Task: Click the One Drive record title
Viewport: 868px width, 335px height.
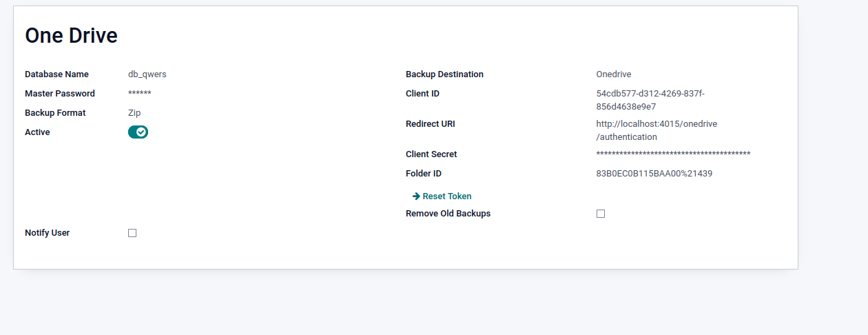Action: (72, 36)
